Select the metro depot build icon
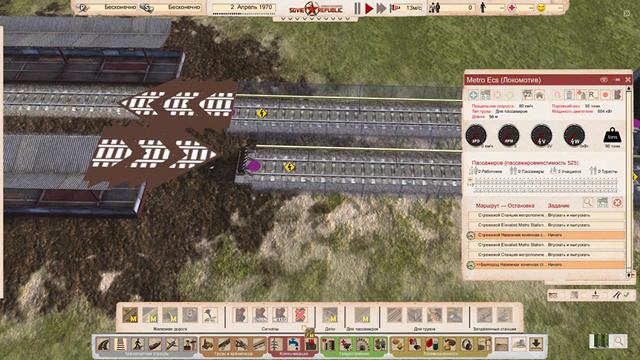Viewport: 640px width, 360px height. coord(330,315)
